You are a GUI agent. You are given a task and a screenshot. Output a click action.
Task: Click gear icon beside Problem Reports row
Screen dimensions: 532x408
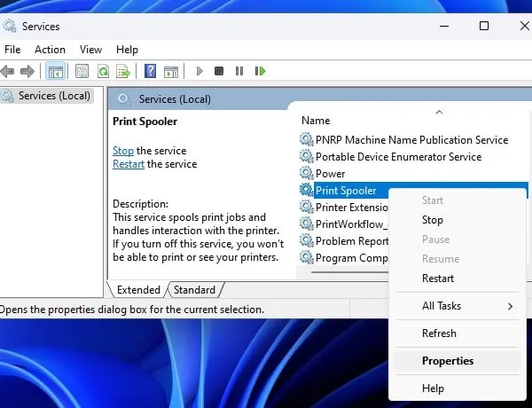click(x=307, y=240)
